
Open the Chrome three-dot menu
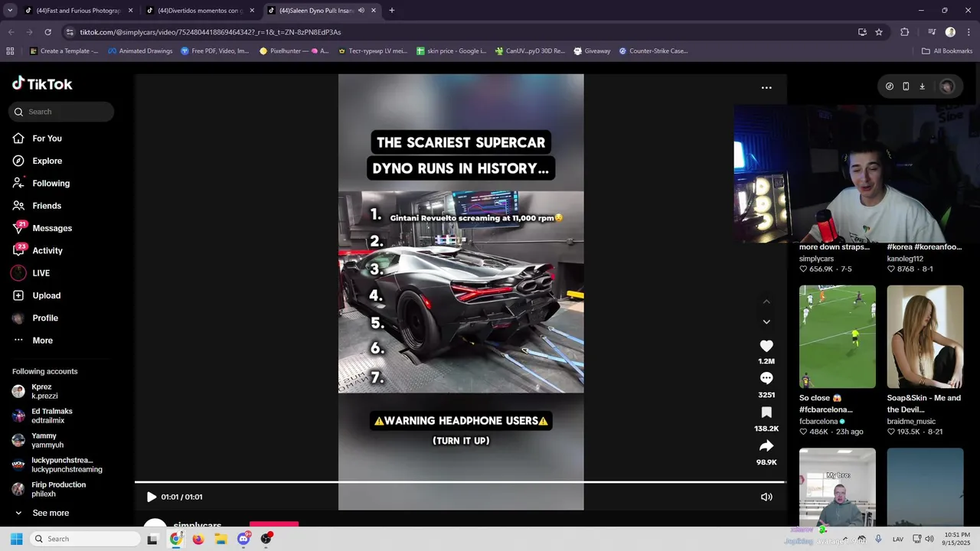969,32
